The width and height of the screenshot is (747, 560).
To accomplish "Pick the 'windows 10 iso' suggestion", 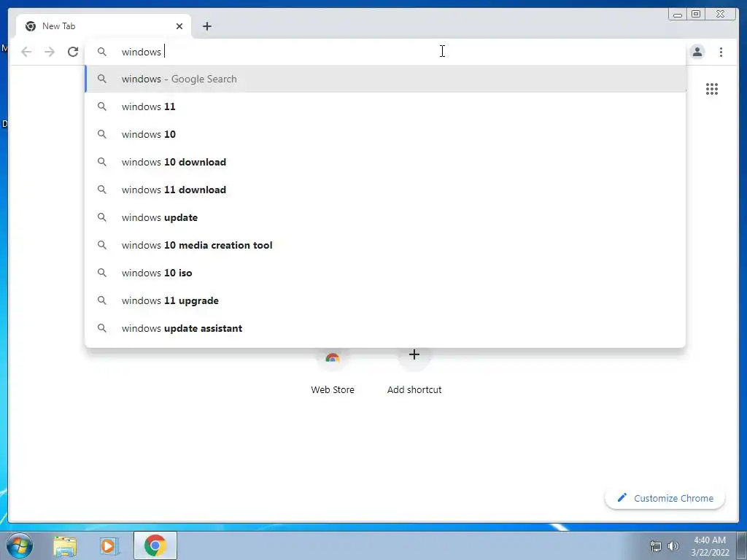I will click(x=385, y=273).
